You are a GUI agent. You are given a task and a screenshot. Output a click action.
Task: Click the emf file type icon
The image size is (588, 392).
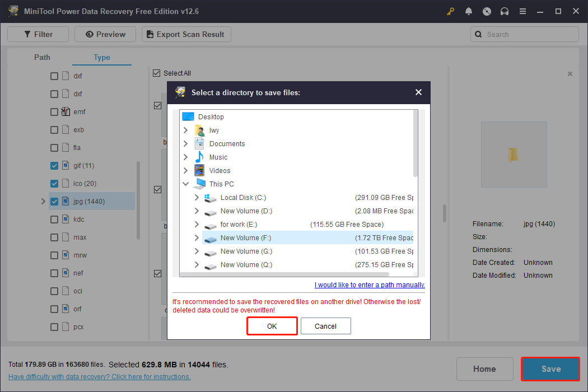(x=66, y=112)
